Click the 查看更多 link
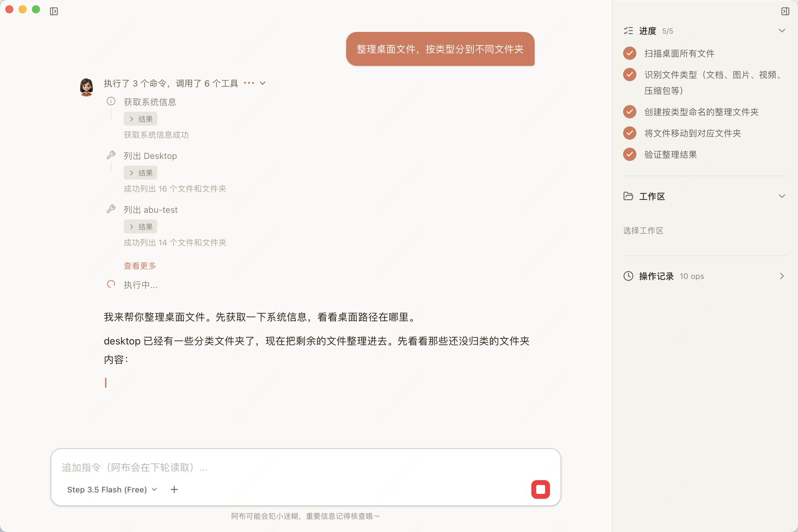The height and width of the screenshot is (532, 798). pyautogui.click(x=140, y=266)
